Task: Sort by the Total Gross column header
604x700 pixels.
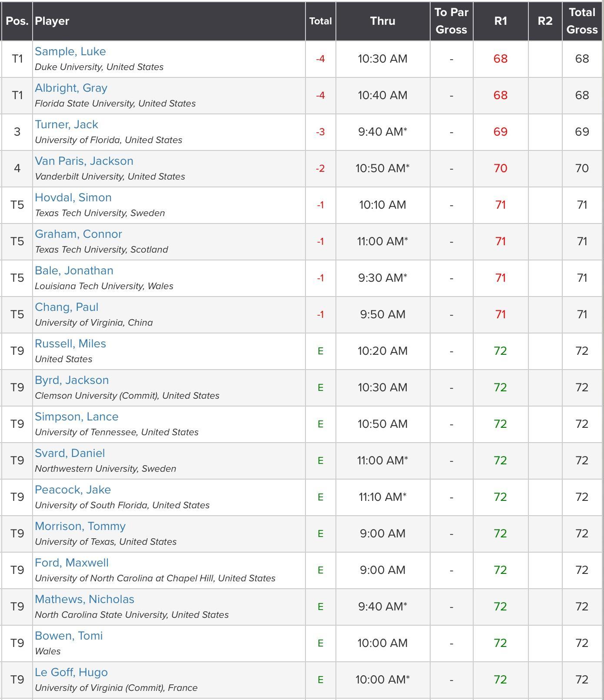Action: pos(581,20)
